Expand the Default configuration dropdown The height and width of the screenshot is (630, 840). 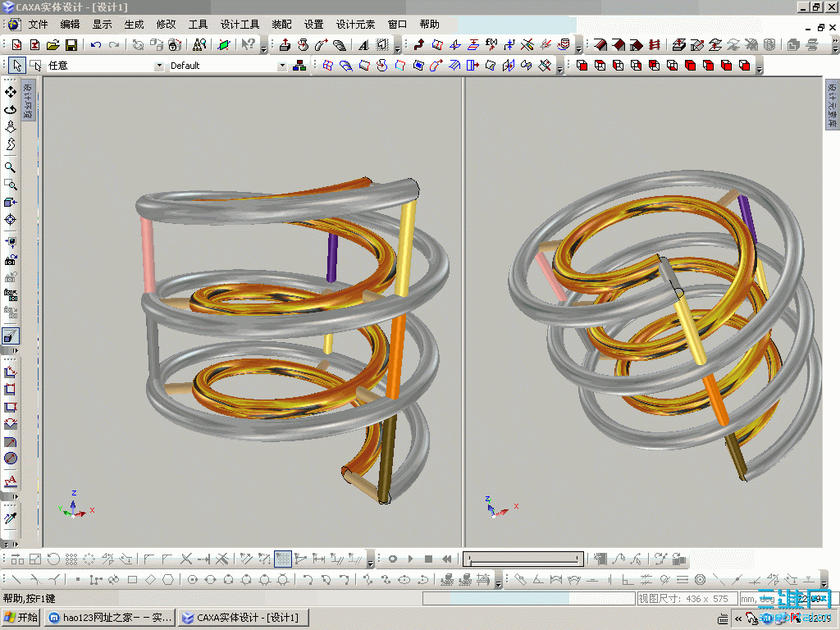(282, 66)
